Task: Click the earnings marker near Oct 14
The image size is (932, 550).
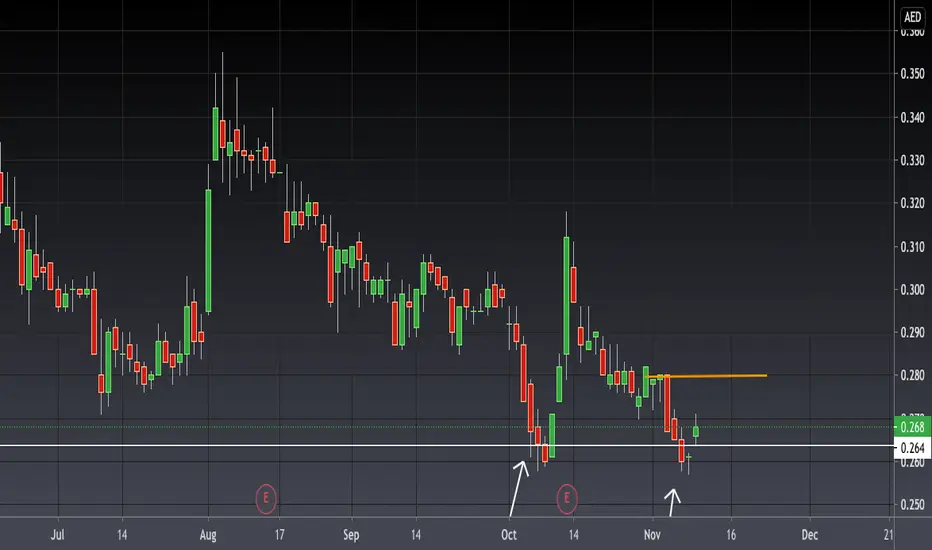Action: (567, 498)
